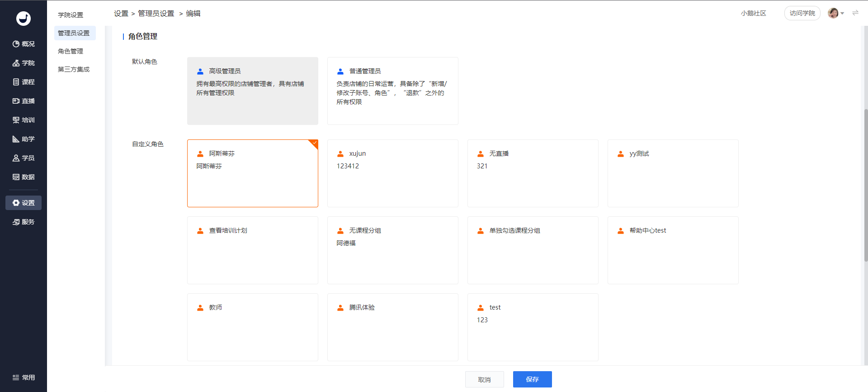Click the 取消 cancel button
Screen dimensions: 868x392
485,379
